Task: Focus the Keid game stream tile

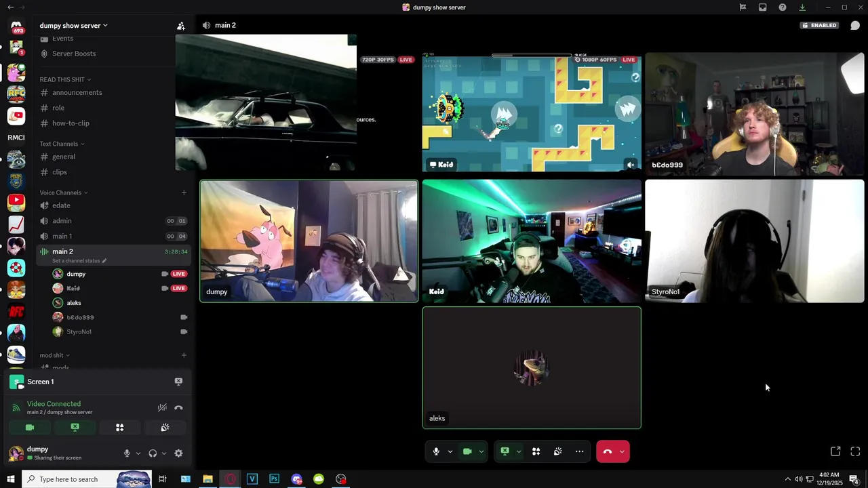Action: click(532, 113)
